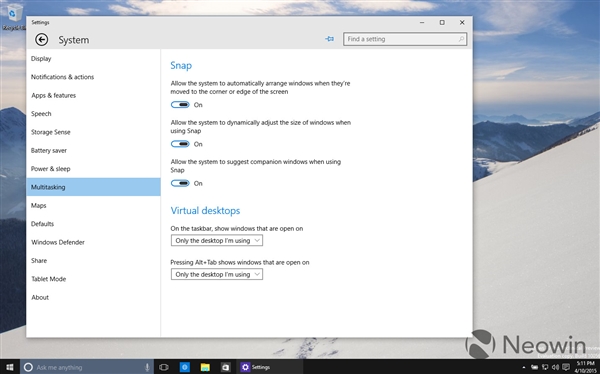This screenshot has height=374, width=600.
Task: Toggle suggest companion windows switch
Action: click(x=180, y=183)
